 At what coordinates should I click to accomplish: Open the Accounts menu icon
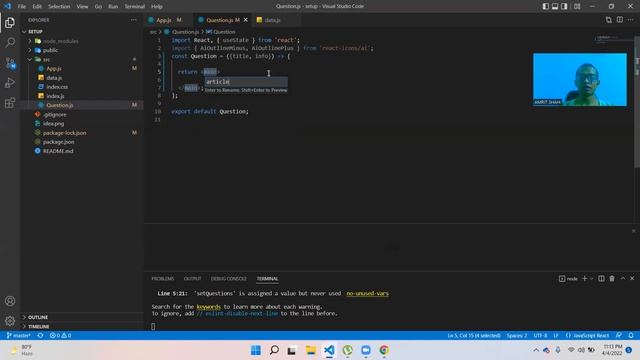(10, 301)
